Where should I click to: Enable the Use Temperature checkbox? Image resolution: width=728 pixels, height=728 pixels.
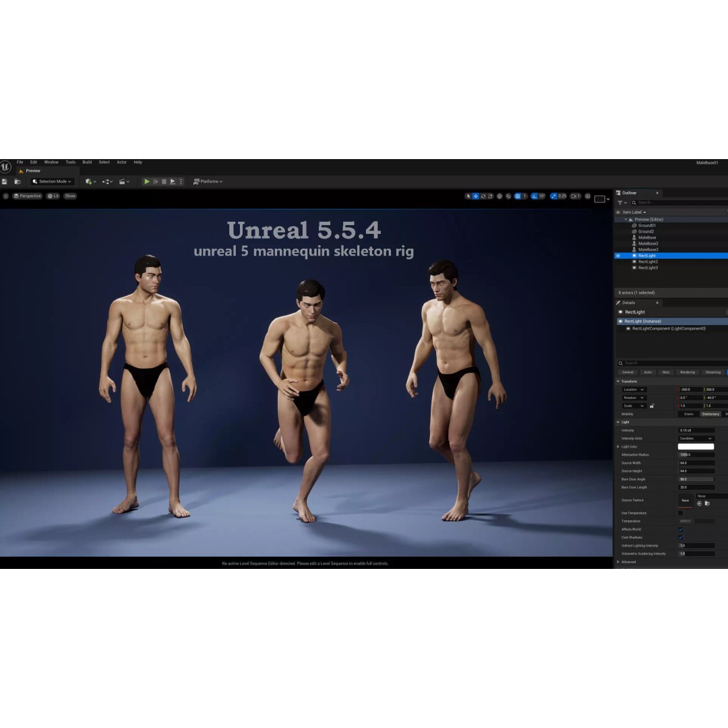click(681, 514)
